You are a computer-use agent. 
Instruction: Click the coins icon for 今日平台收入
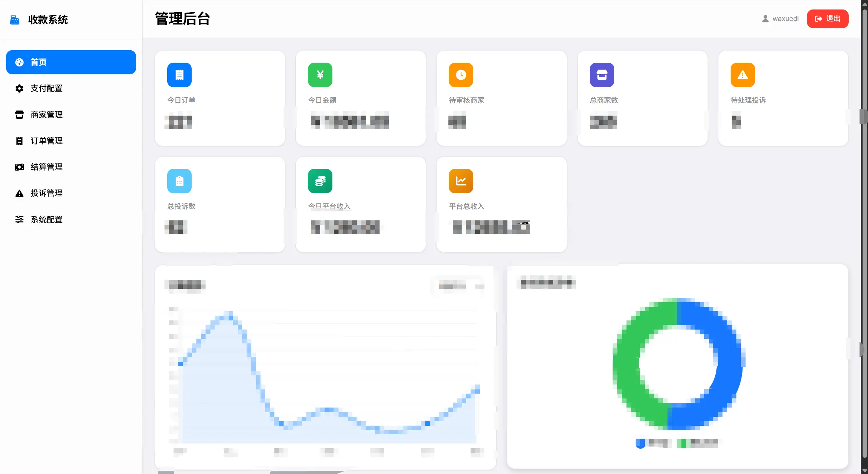(320, 181)
